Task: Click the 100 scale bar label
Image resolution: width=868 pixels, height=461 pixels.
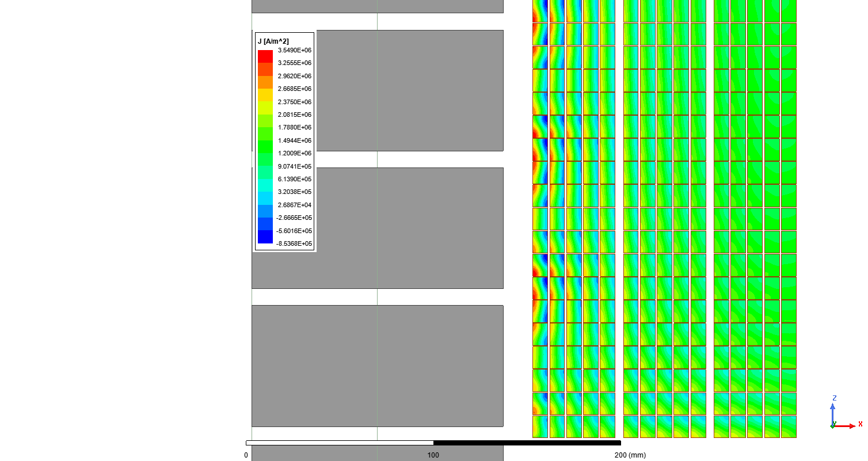Action: pos(433,455)
